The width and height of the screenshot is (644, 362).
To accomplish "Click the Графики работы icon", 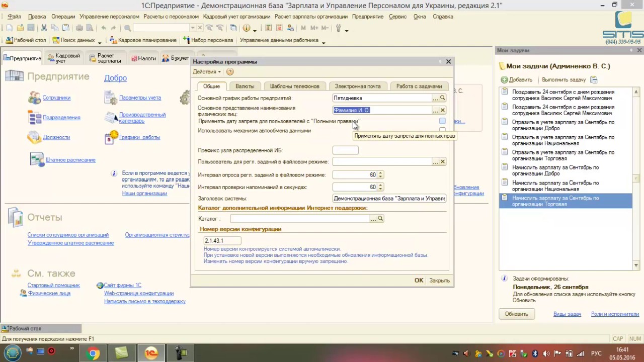I will click(x=111, y=137).
